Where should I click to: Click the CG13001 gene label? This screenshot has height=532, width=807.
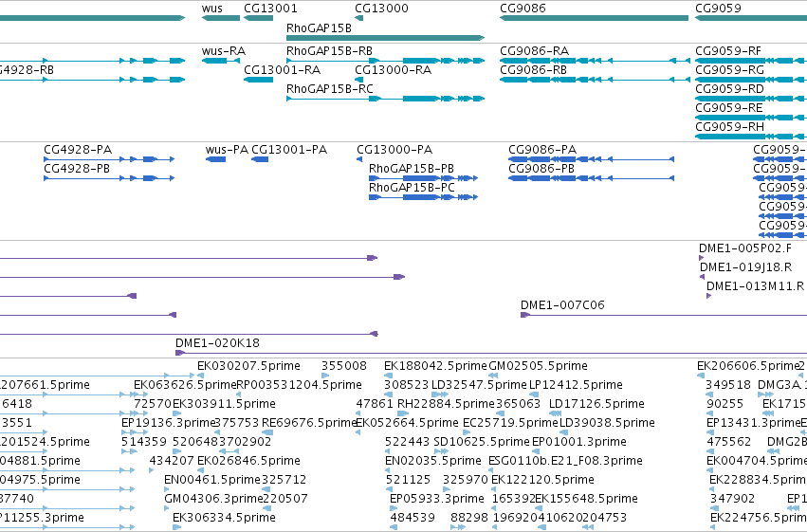click(x=270, y=9)
